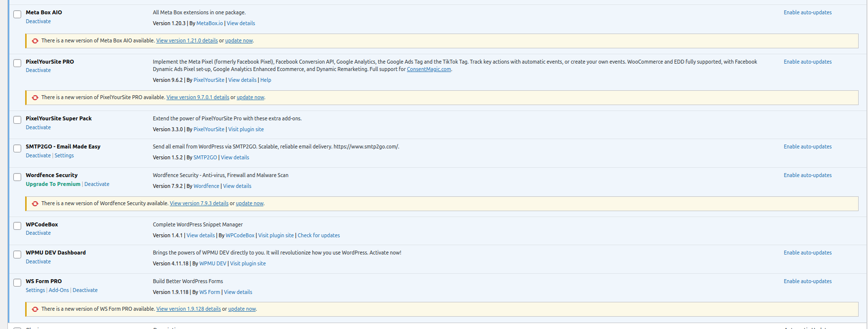Click update icon in Meta Box AIO notice

pyautogui.click(x=35, y=41)
